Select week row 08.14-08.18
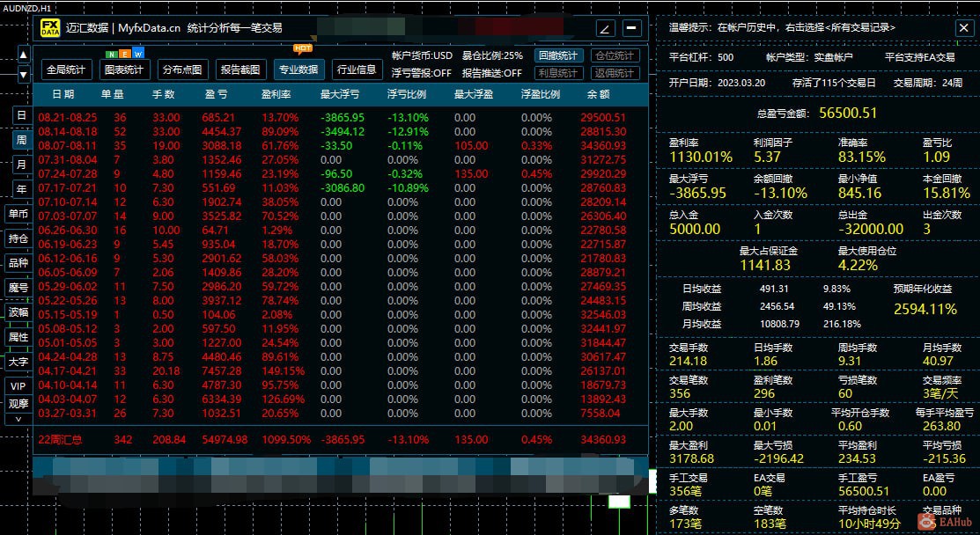This screenshot has width=980, height=535. coord(340,132)
